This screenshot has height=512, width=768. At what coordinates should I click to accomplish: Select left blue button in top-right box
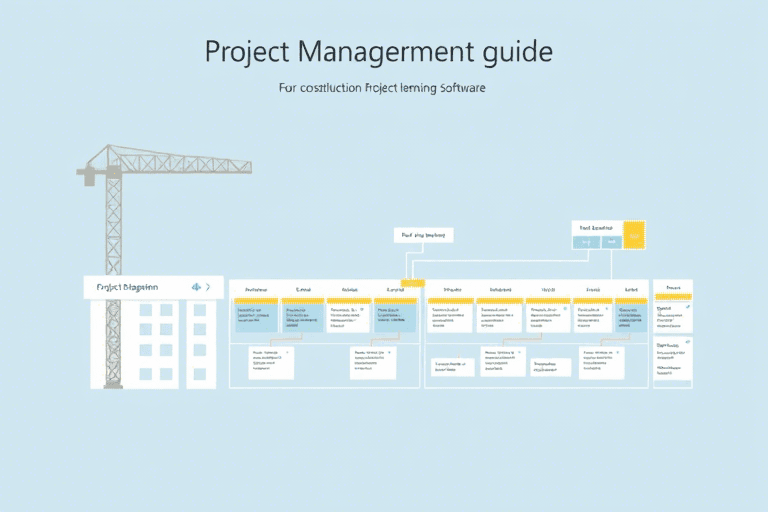point(588,243)
